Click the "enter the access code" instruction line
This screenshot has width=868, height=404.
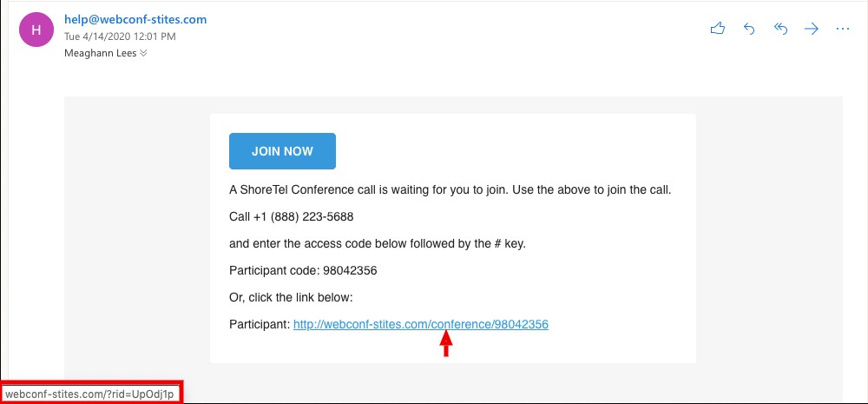pyautogui.click(x=378, y=243)
